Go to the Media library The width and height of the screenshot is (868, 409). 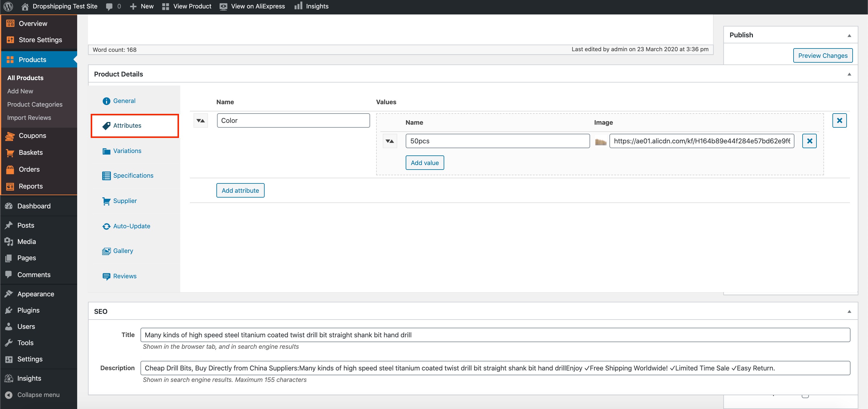tap(26, 241)
